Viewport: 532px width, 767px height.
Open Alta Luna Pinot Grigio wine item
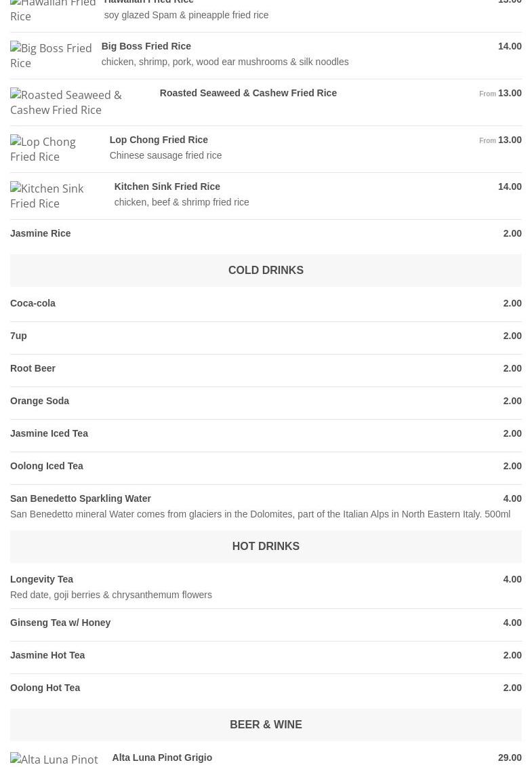point(161,758)
